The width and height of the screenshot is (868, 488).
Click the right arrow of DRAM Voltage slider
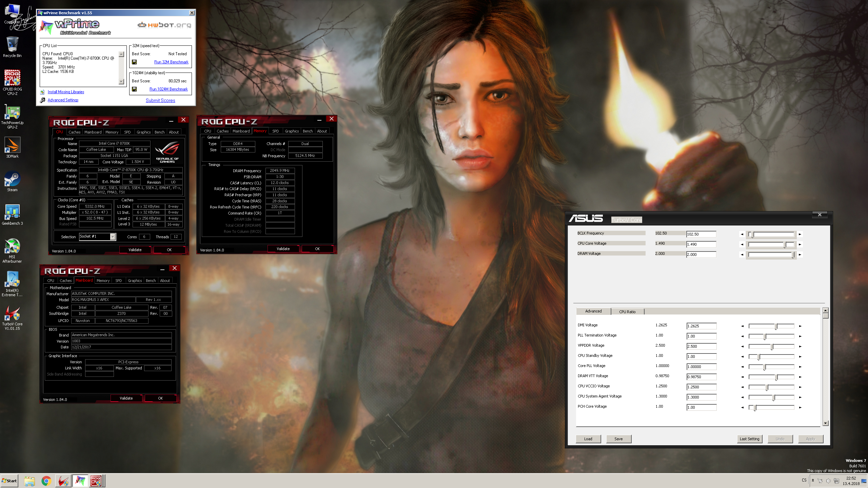800,255
